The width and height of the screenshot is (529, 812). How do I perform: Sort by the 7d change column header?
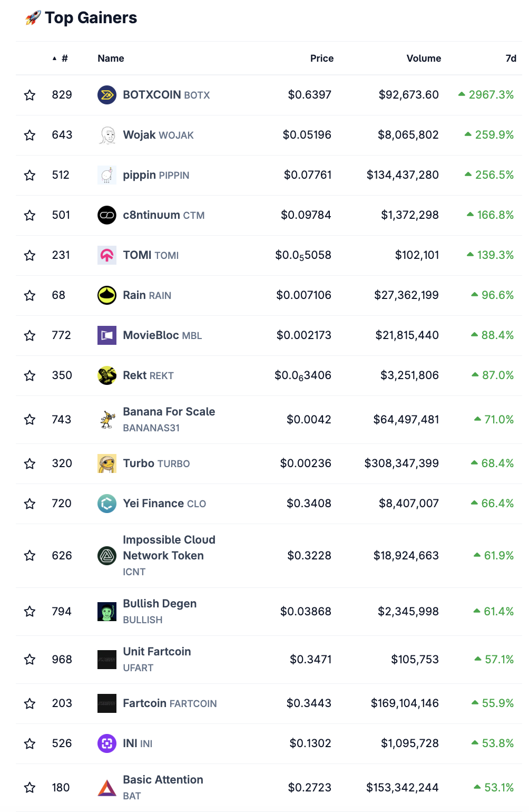tap(511, 59)
